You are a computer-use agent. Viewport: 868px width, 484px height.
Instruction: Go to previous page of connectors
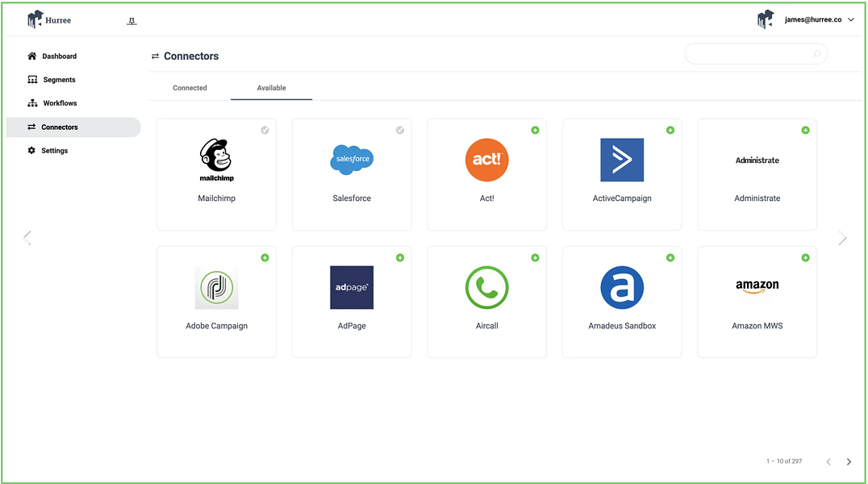tap(828, 462)
